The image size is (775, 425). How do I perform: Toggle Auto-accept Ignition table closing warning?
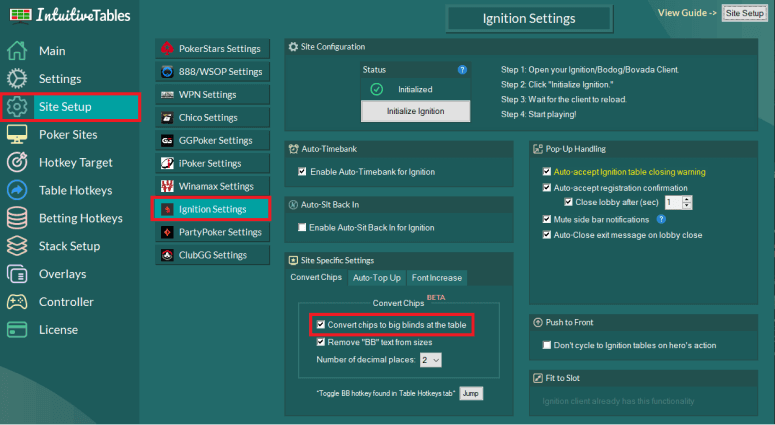pos(547,171)
